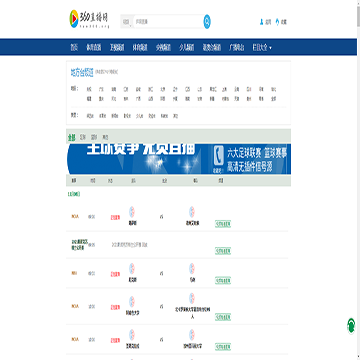360x360 pixels.
Task: Click the blue 六大足球联赛 advertisement banner
Action: tap(178, 159)
